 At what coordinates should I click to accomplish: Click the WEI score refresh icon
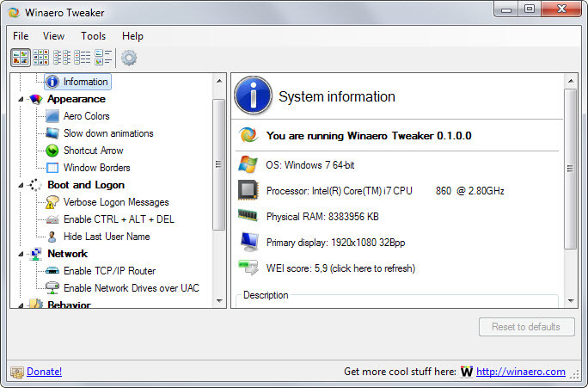248,268
